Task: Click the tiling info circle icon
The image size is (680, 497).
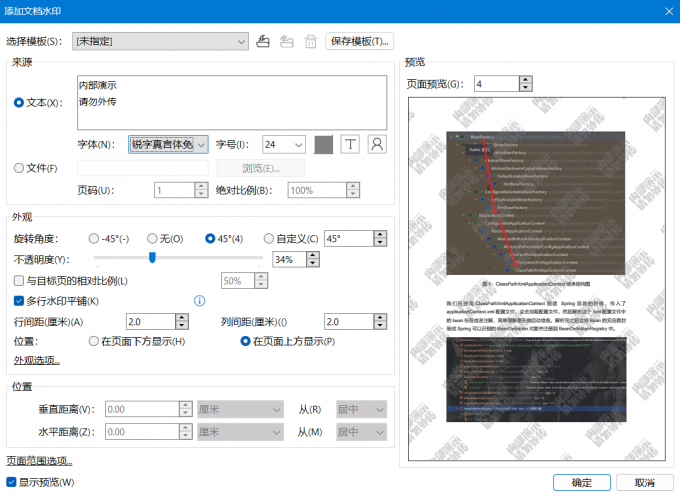Action: click(199, 301)
